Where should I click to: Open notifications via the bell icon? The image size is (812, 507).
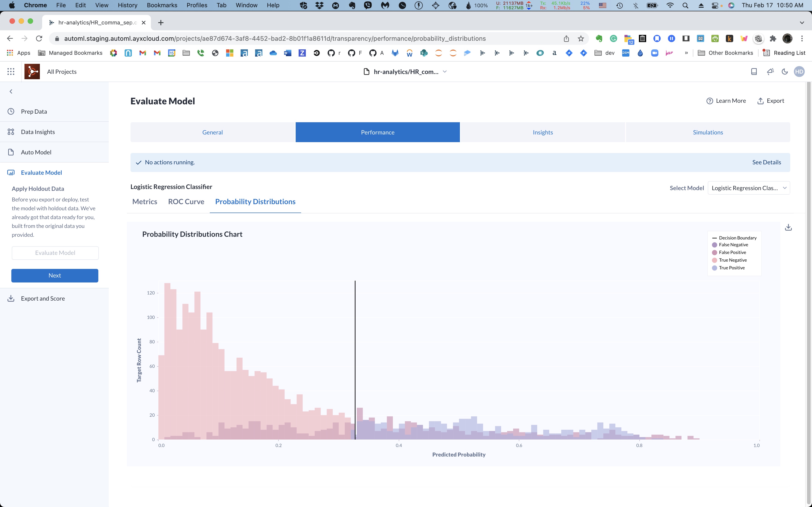click(770, 72)
